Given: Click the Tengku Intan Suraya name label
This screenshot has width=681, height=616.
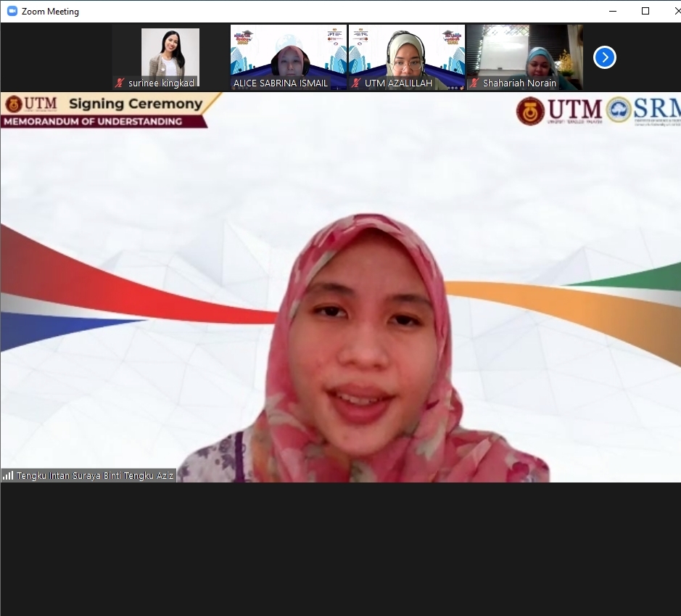Looking at the screenshot, I should point(95,476).
